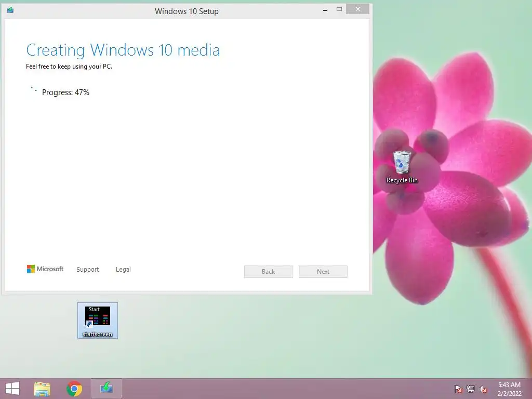Click the 'Progress: 47%' text
This screenshot has height=399, width=532.
(65, 92)
